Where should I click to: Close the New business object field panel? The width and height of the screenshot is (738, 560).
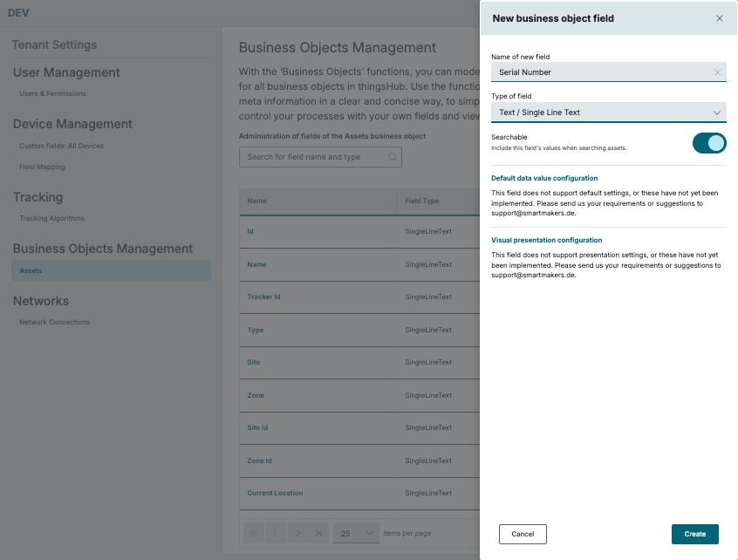(719, 18)
